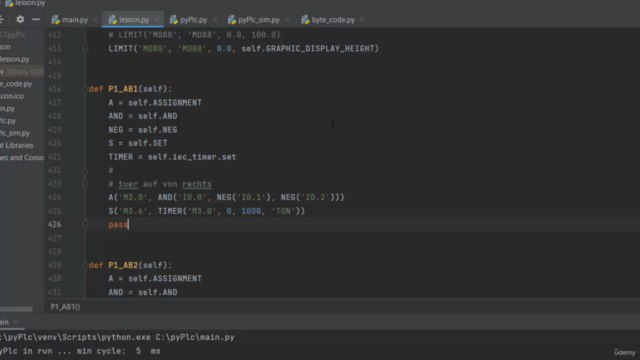
Task: Select icon.ico in the project tree
Action: [12, 96]
